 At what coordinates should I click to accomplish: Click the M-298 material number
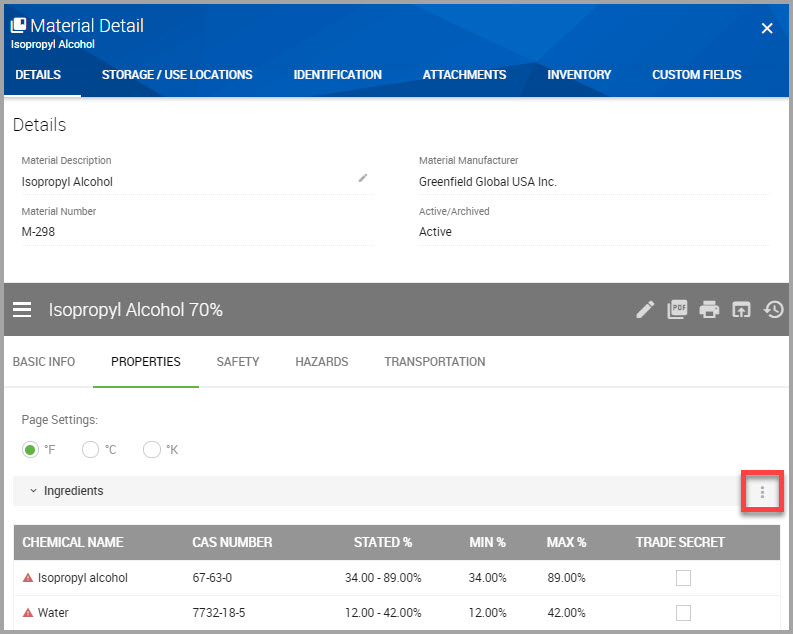point(38,232)
